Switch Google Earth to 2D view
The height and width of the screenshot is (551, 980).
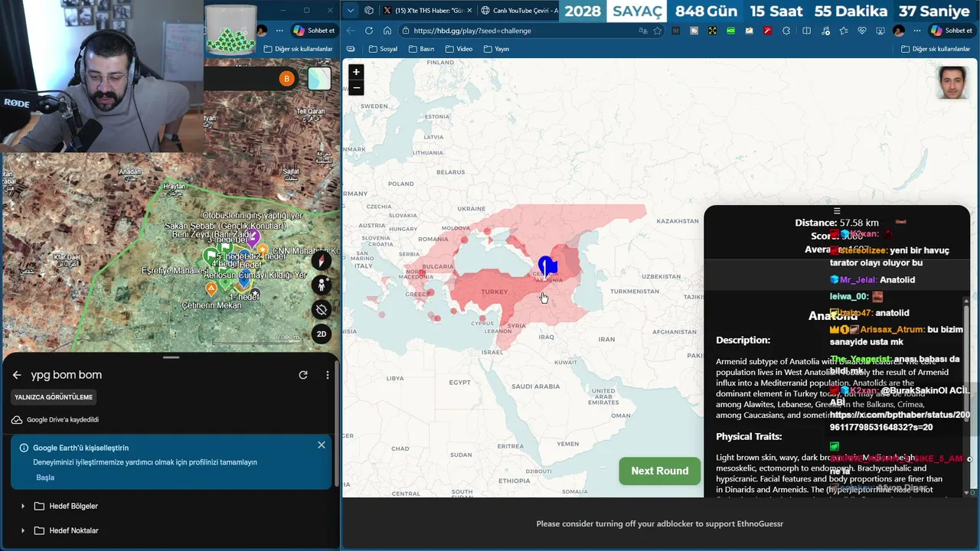322,334
